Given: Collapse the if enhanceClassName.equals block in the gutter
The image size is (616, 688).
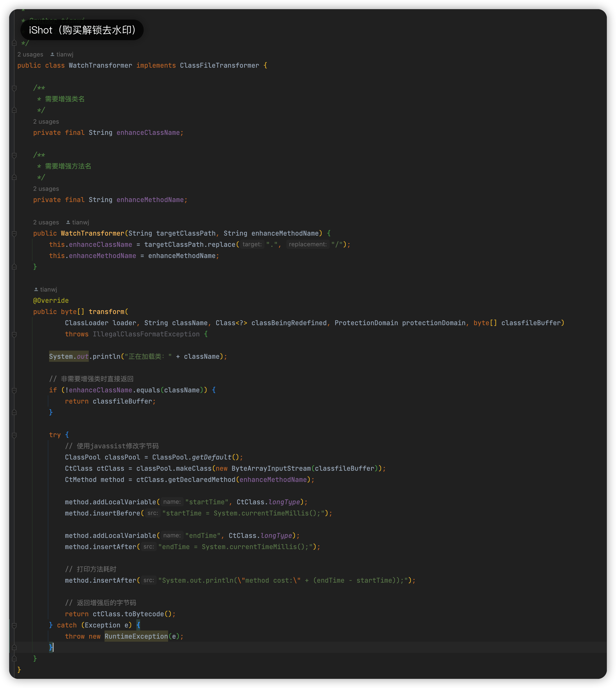Looking at the screenshot, I should [14, 390].
